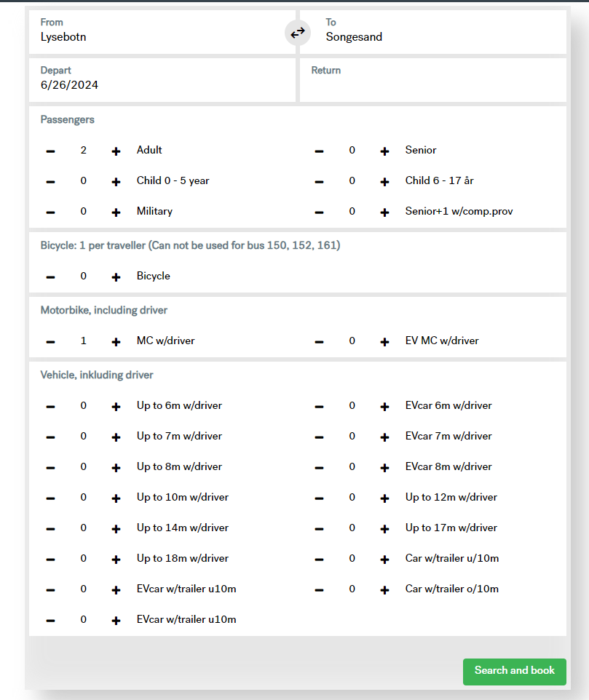Swap the From and To destinations
Image resolution: width=589 pixels, height=700 pixels.
(x=297, y=33)
